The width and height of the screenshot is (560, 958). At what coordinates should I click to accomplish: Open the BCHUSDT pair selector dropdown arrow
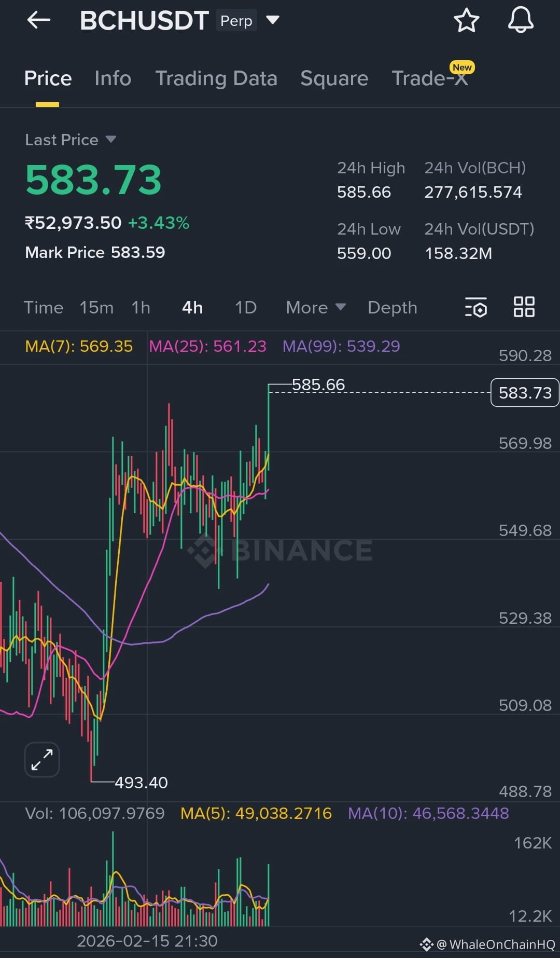[x=273, y=20]
